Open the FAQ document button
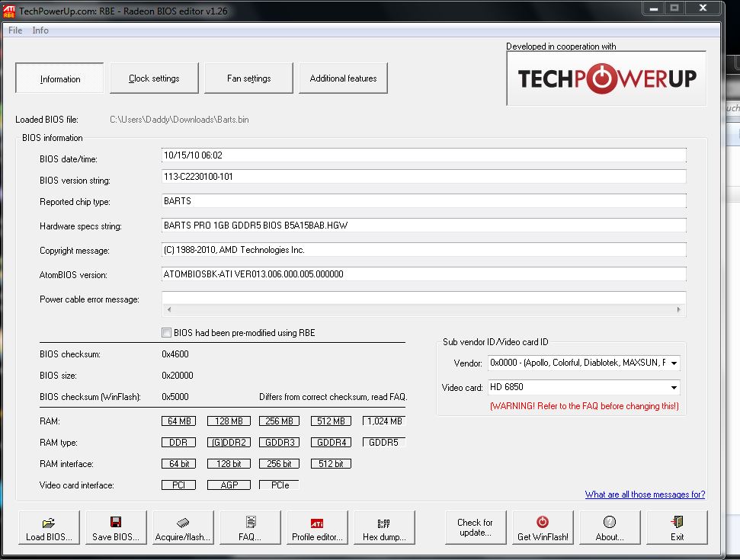Image resolution: width=740 pixels, height=560 pixels. click(x=250, y=527)
